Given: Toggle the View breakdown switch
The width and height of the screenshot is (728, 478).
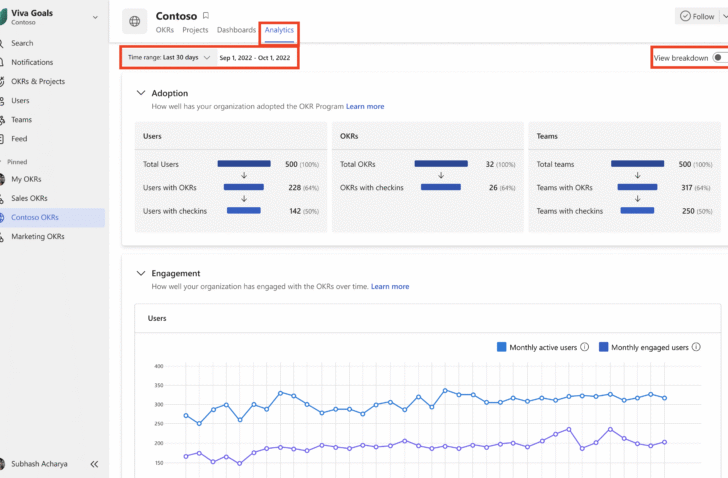Looking at the screenshot, I should [720, 58].
